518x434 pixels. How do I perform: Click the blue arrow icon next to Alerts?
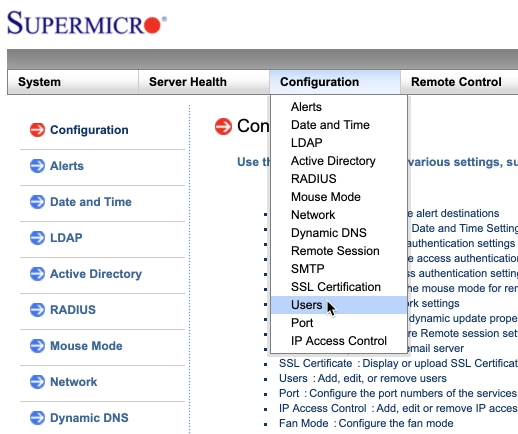tap(37, 166)
